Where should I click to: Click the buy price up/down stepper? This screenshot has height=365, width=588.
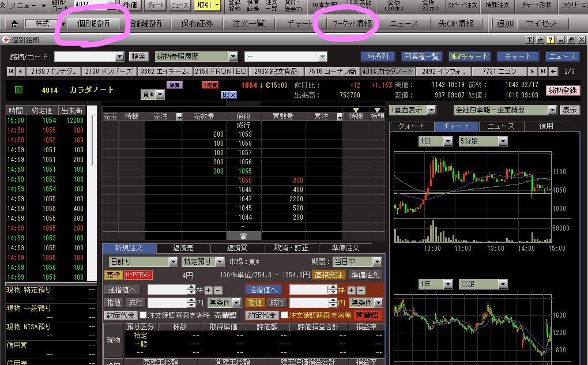tap(333, 303)
